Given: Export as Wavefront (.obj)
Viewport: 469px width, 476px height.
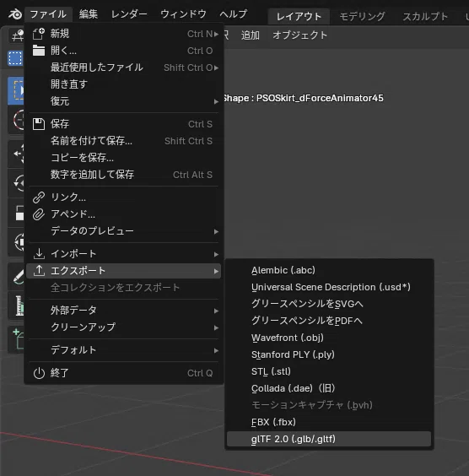Looking at the screenshot, I should (329, 338).
